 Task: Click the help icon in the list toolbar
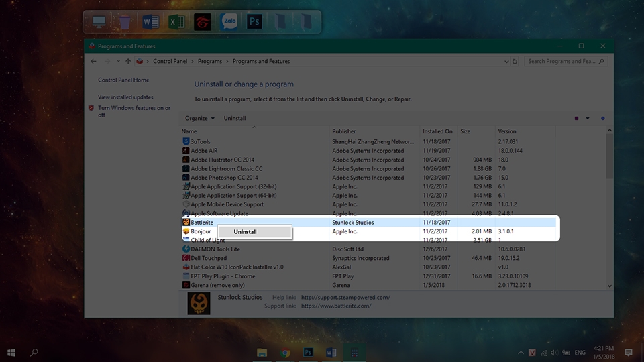(603, 118)
